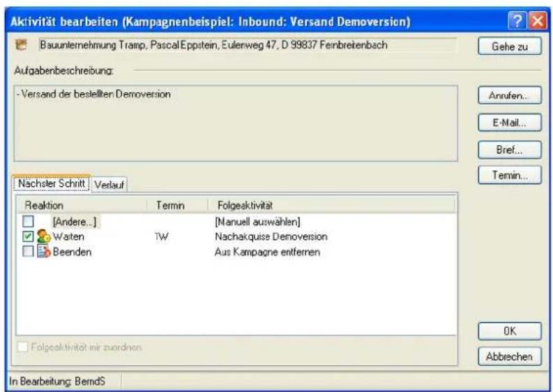Click the Warten reaction person icon
This screenshot has height=392, width=553.
tap(44, 236)
